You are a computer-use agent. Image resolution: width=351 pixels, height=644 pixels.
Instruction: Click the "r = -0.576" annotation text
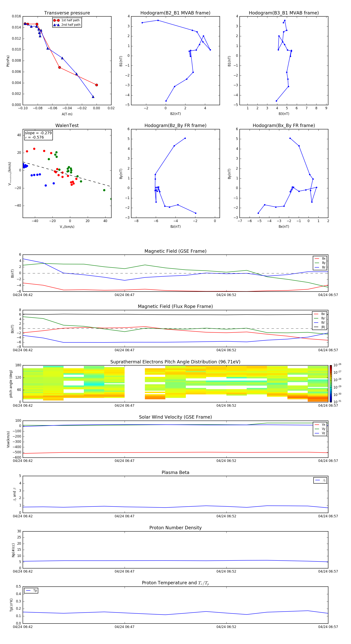click(x=35, y=137)
